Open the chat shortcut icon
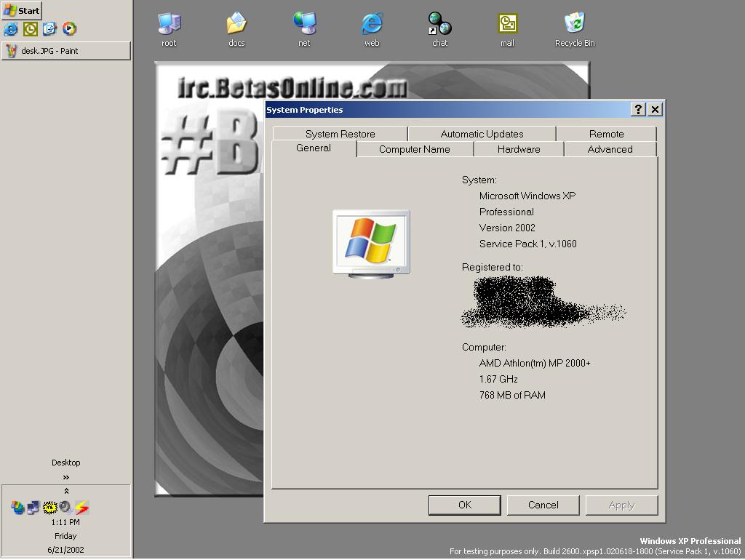 (439, 25)
